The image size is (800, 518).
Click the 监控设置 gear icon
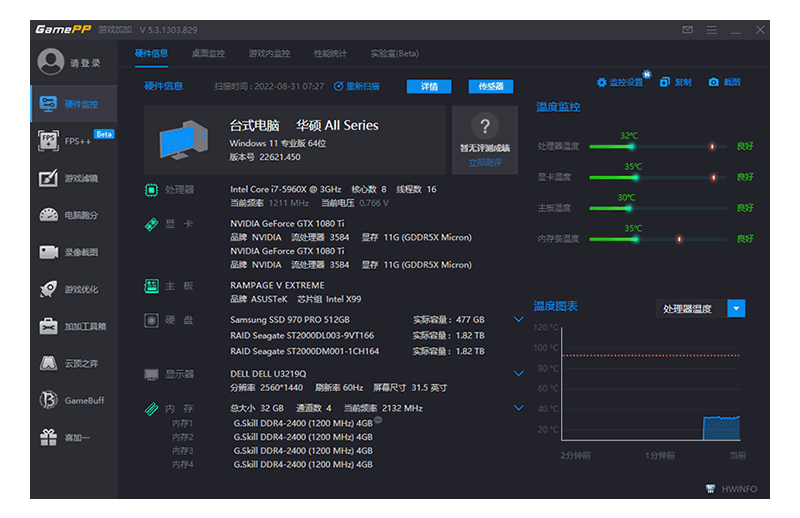coord(602,82)
